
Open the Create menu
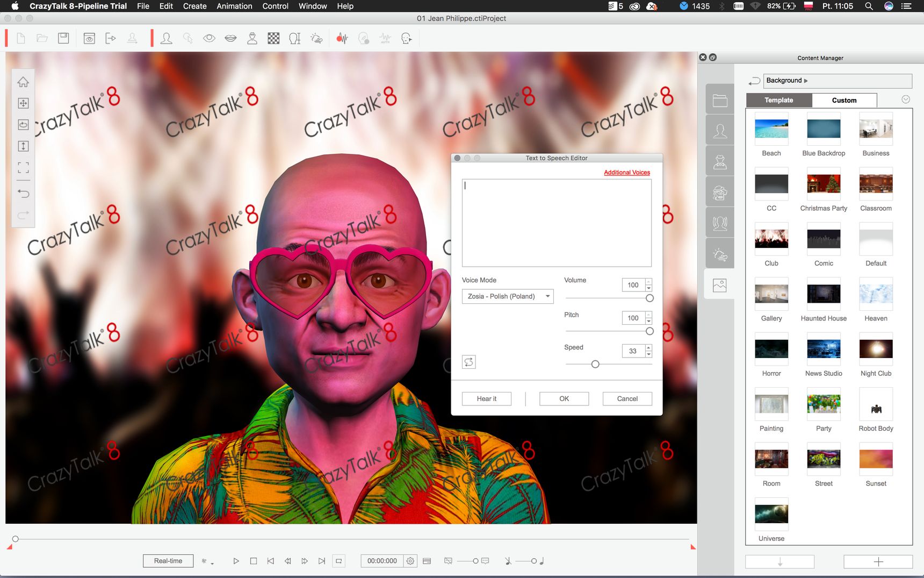(194, 6)
